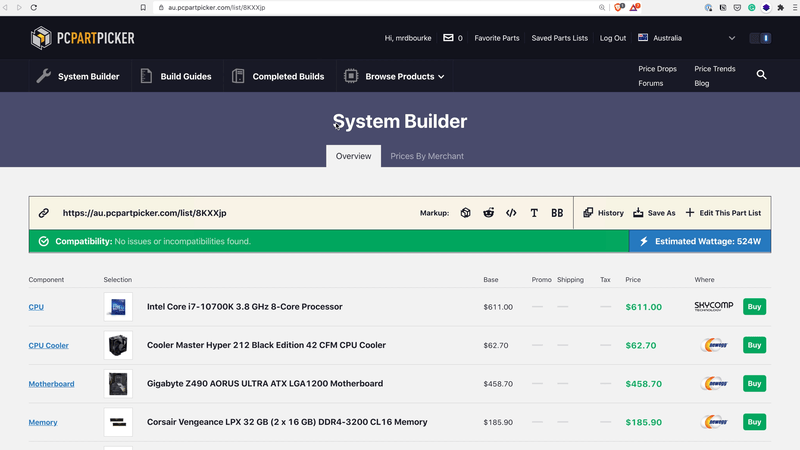This screenshot has height=450, width=800.
Task: Reload the page with browser refresh icon
Action: click(34, 7)
